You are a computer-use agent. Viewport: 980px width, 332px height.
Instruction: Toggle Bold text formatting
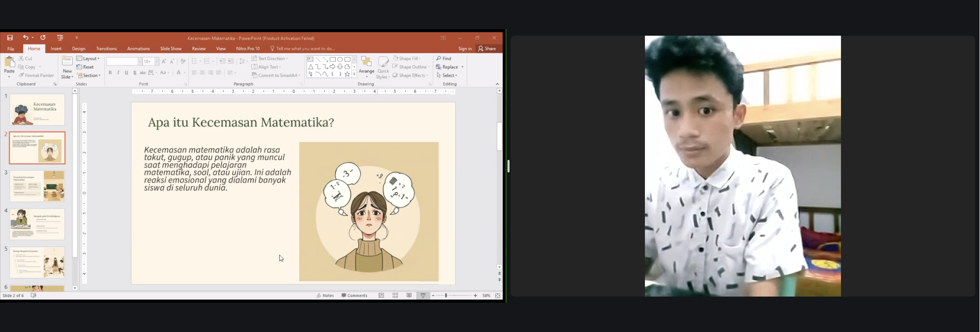(110, 72)
